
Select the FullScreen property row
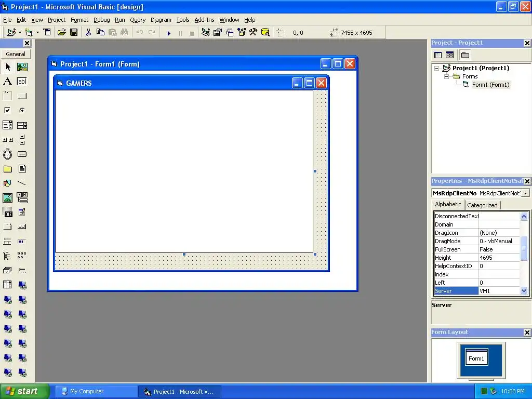[x=477, y=249]
